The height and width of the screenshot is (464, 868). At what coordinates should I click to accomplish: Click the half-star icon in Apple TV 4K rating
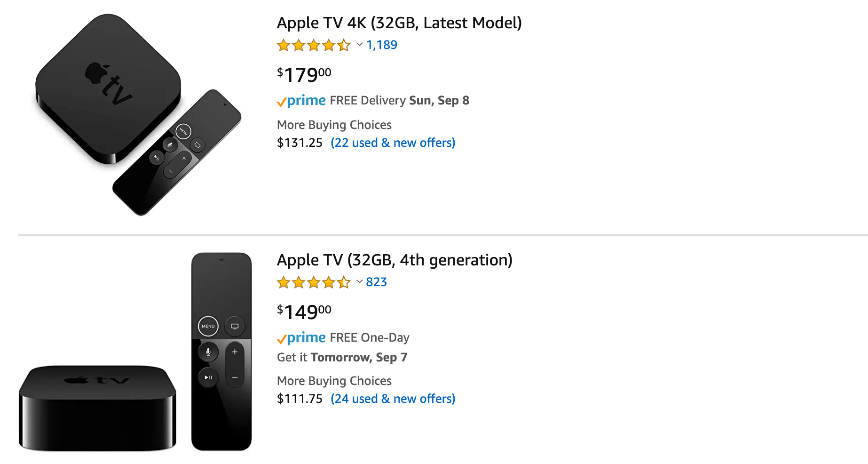[x=345, y=45]
